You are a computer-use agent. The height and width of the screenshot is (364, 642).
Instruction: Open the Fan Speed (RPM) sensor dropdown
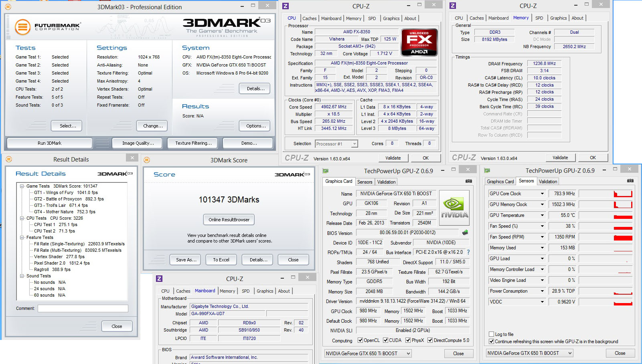coord(542,237)
